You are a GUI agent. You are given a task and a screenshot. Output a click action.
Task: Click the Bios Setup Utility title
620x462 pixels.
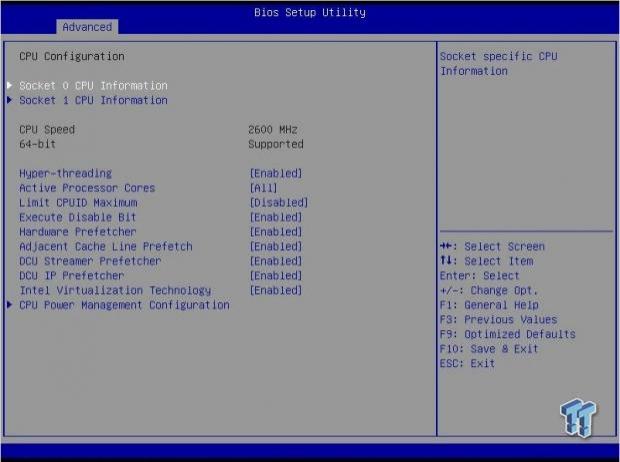click(309, 13)
